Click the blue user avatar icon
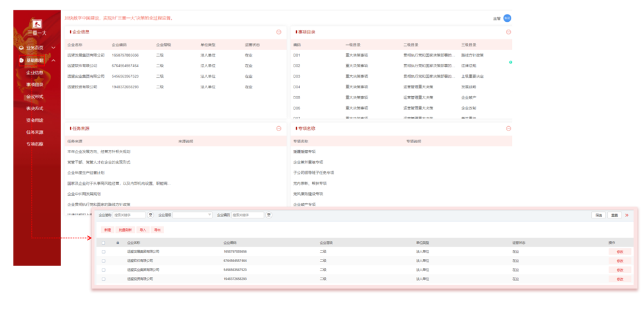644x322 pixels. click(507, 19)
